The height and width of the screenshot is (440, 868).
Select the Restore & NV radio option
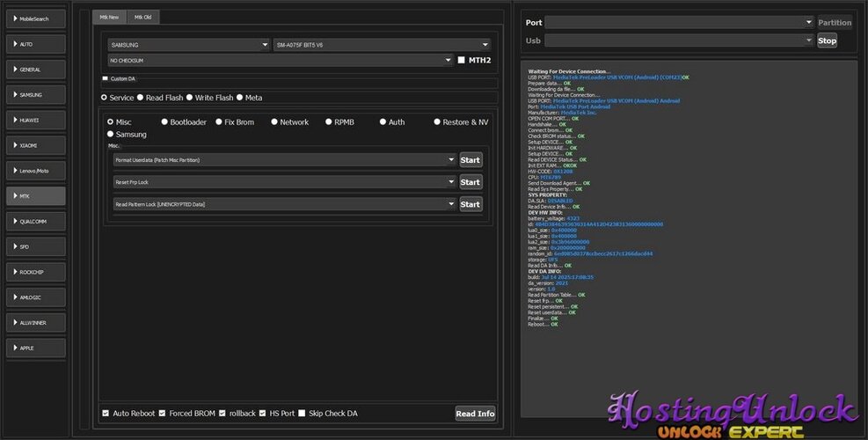(x=437, y=122)
